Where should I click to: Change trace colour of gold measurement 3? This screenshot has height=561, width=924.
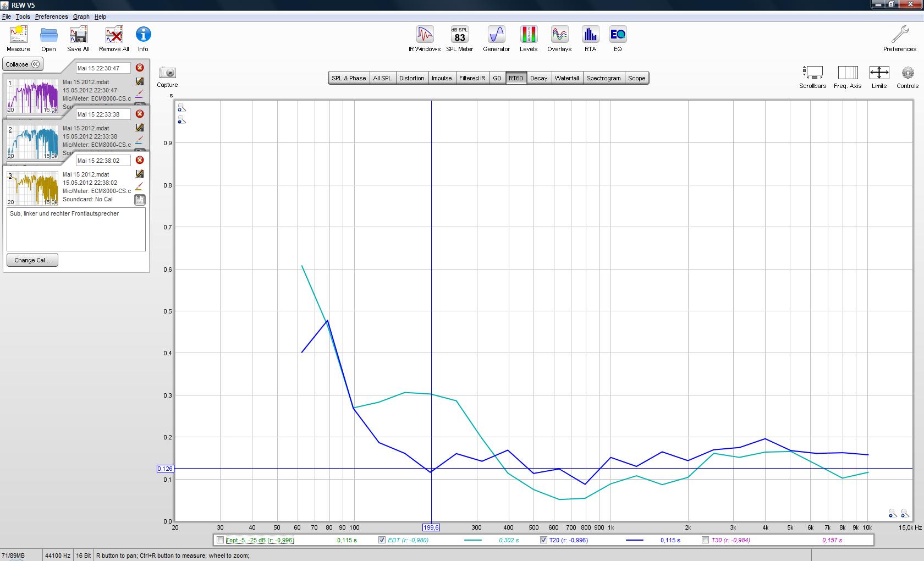pos(140,186)
